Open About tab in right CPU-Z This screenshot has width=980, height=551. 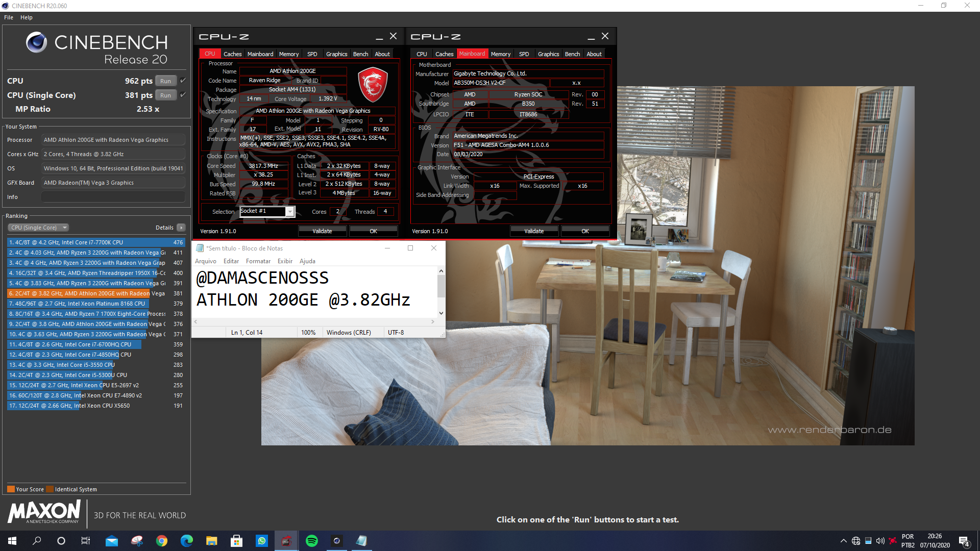click(x=594, y=54)
